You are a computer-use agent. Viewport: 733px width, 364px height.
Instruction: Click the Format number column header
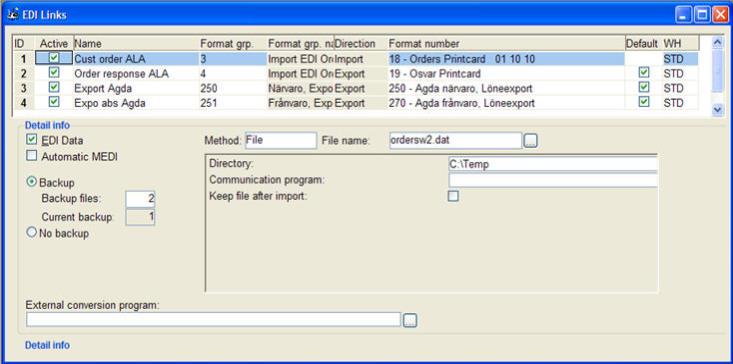point(506,43)
